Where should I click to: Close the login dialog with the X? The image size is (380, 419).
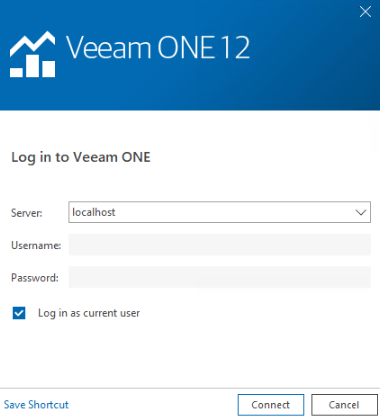365,12
